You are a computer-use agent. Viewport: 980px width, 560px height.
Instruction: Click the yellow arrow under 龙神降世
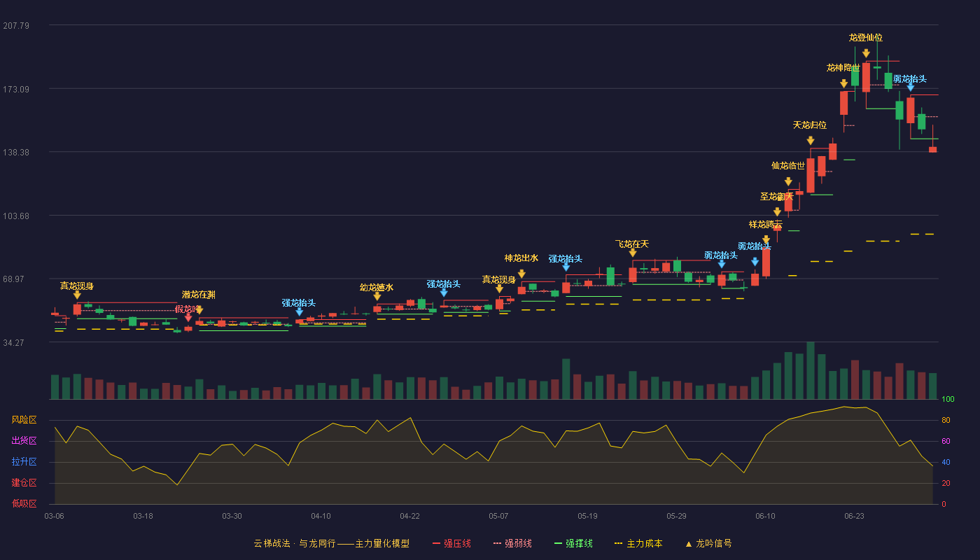point(843,83)
